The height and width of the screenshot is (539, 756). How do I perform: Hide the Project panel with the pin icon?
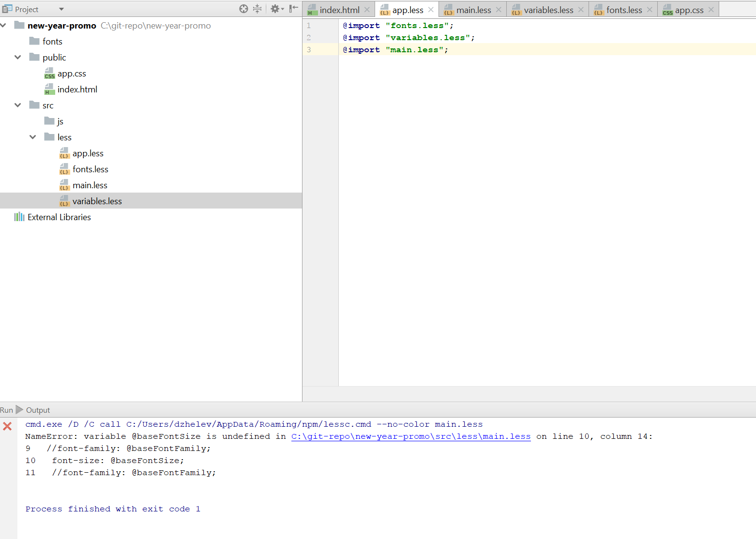point(293,9)
